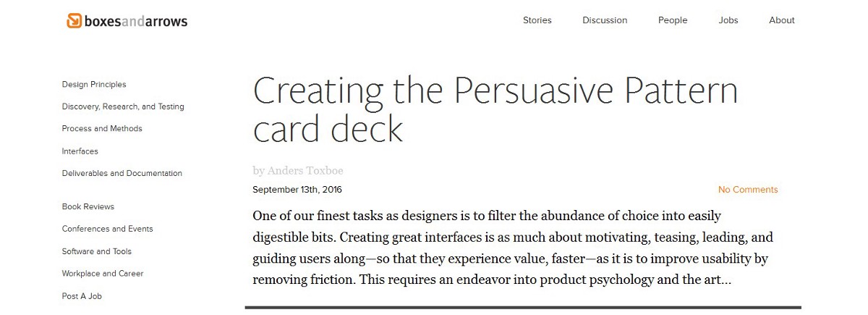View author Anders Toxboe's profile
The width and height of the screenshot is (868, 315).
coord(305,171)
